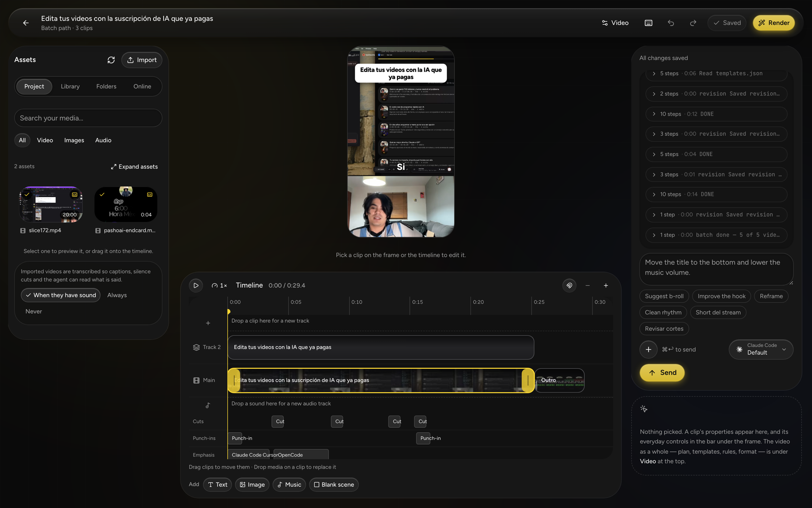Click the music note audio track icon
The height and width of the screenshot is (508, 812).
coord(208,405)
